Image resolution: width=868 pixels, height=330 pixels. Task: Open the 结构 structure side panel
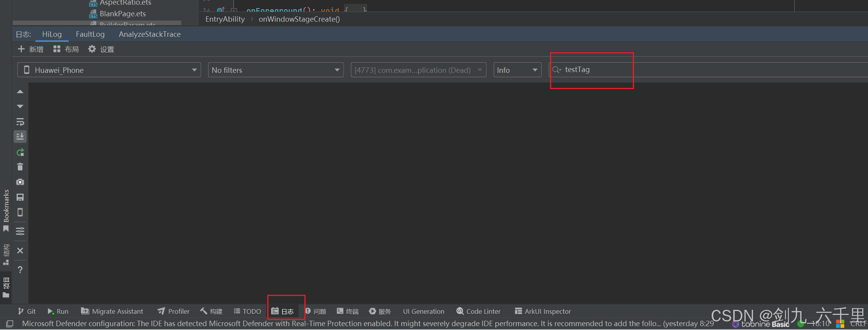pos(6,254)
